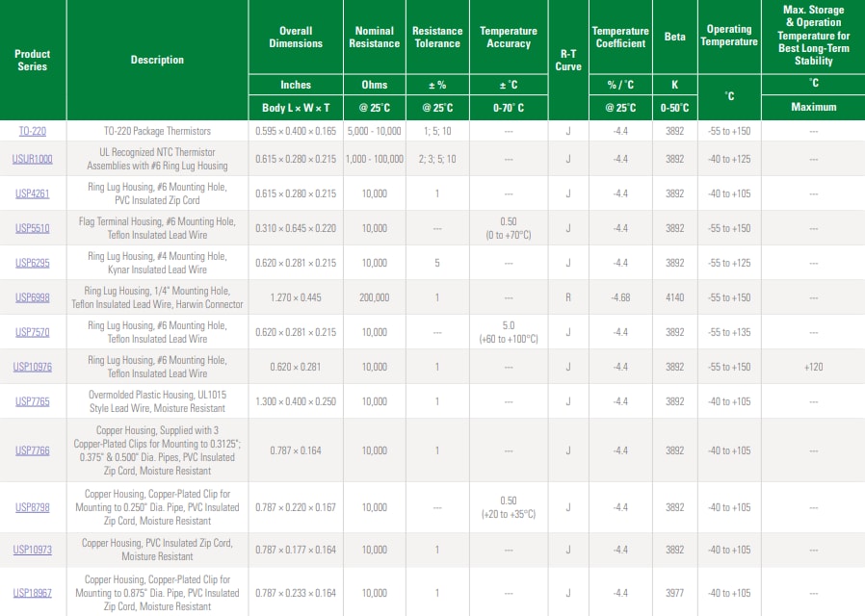Click the Beta column header
The image size is (865, 616).
pyautogui.click(x=675, y=38)
